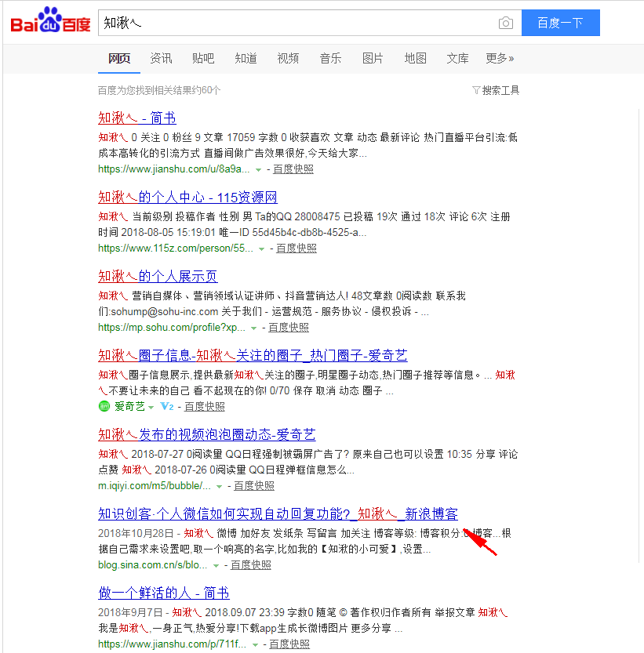The height and width of the screenshot is (653, 644).
Task: Open 百度快照 for jianshu.com/p/711f result
Action: 289,644
